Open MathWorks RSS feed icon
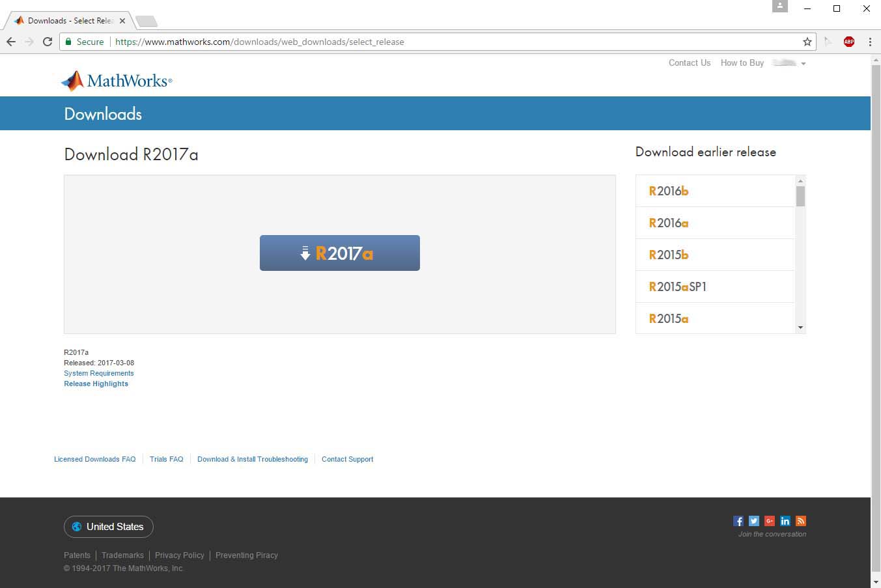Image resolution: width=881 pixels, height=588 pixels. click(x=800, y=521)
